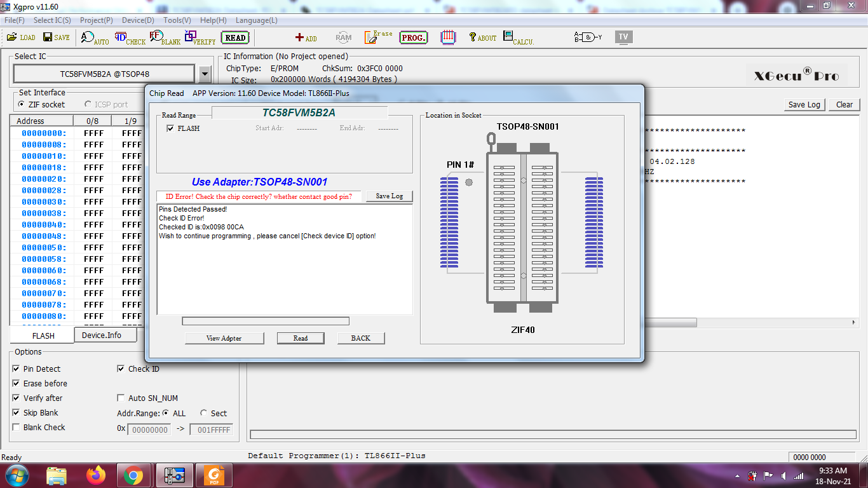Click the View Adpter button

point(224,338)
